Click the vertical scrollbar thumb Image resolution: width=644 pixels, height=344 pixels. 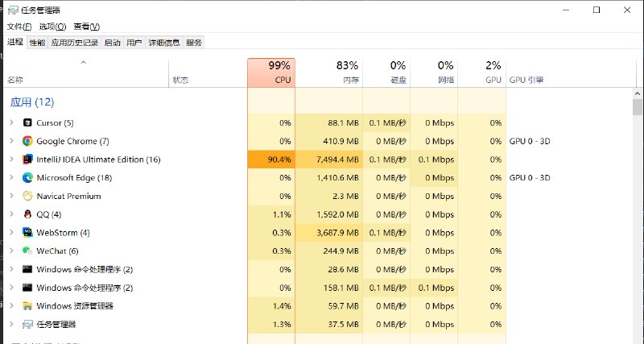tap(637, 107)
